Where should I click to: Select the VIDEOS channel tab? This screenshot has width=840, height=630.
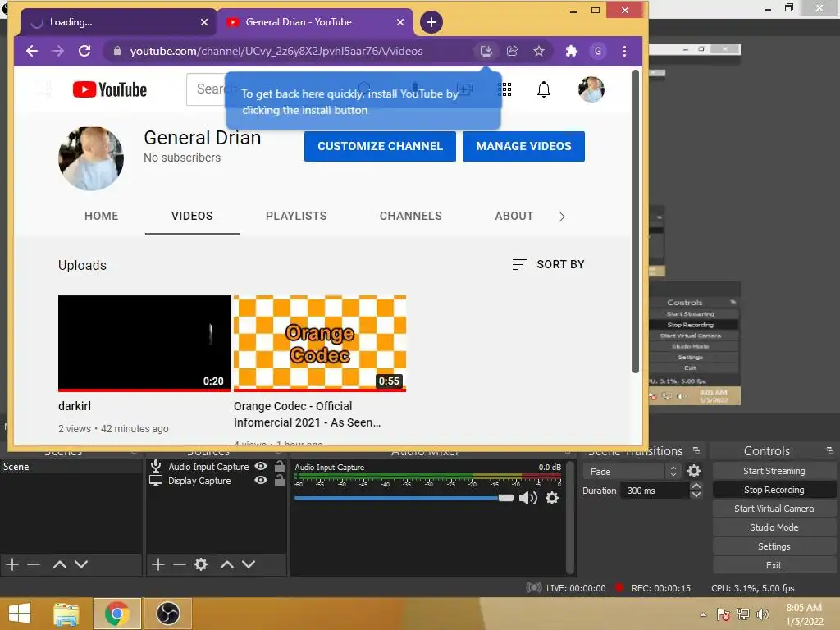(192, 216)
